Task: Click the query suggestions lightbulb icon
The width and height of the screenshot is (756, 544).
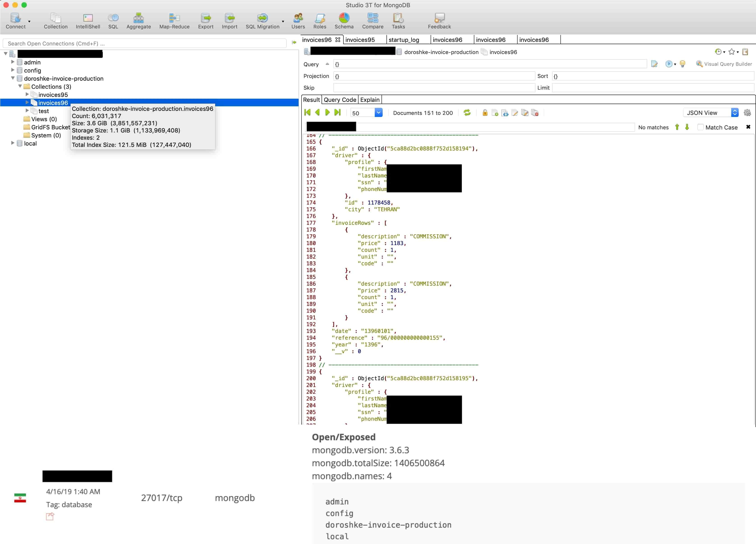Action: [682, 64]
